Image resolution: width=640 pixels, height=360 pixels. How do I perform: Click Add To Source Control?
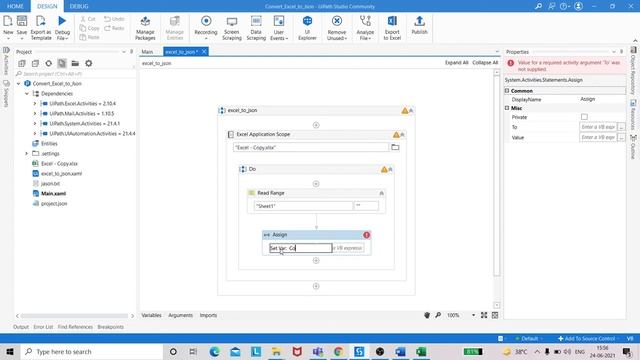(586, 338)
